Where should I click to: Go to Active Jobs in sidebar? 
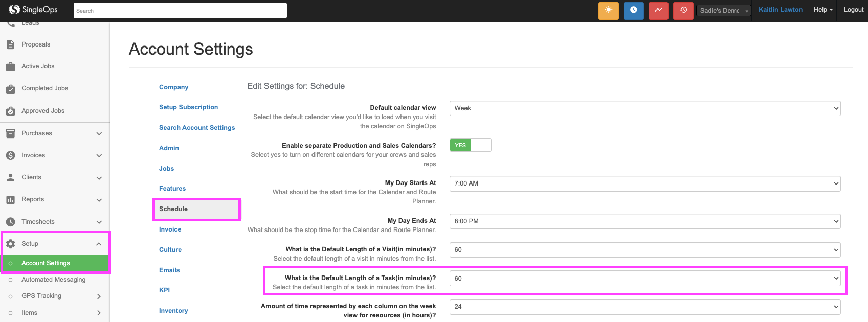[37, 66]
